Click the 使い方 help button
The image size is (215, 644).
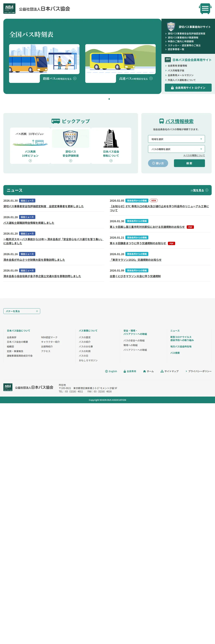click(x=158, y=163)
